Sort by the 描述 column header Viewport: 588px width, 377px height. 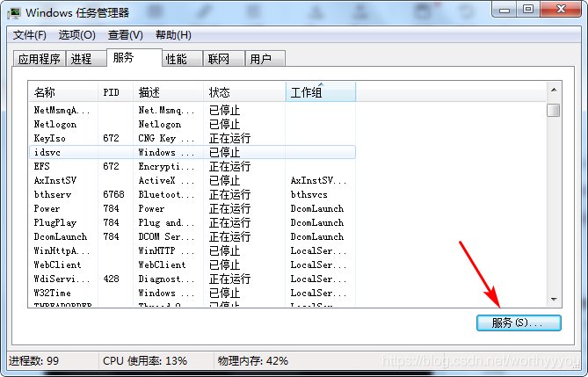click(x=169, y=92)
